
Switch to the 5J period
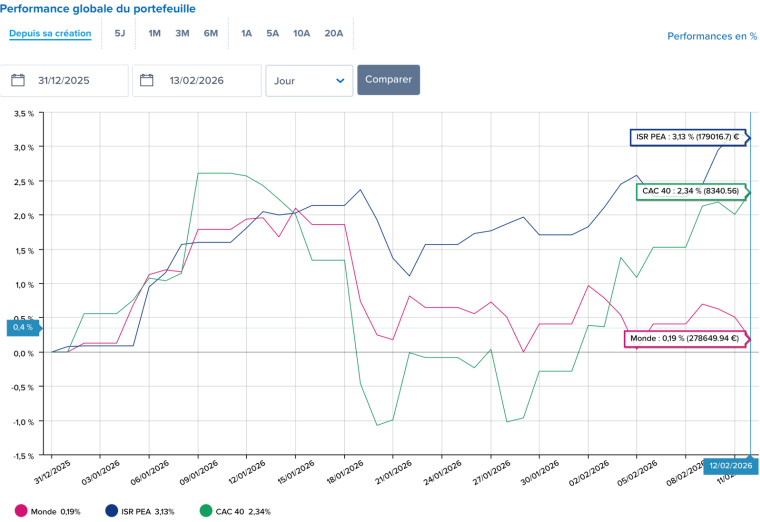(x=120, y=33)
